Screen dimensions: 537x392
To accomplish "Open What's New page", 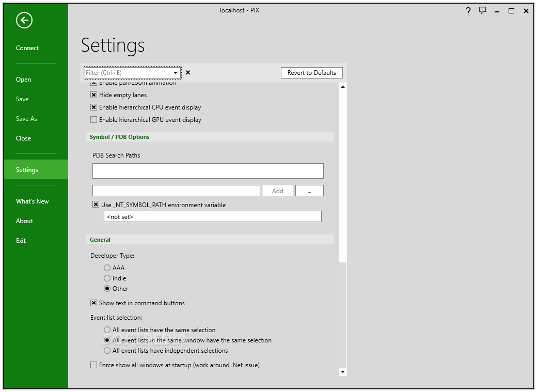I will coord(32,201).
